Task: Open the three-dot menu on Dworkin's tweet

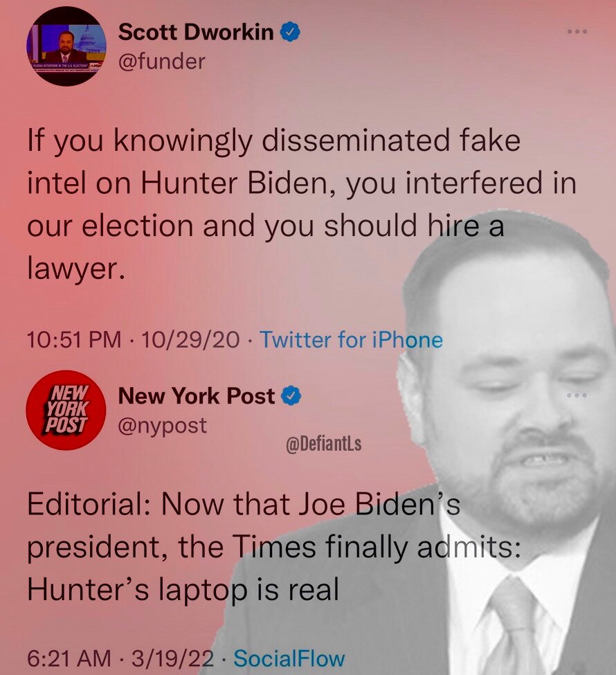Action: [577, 32]
